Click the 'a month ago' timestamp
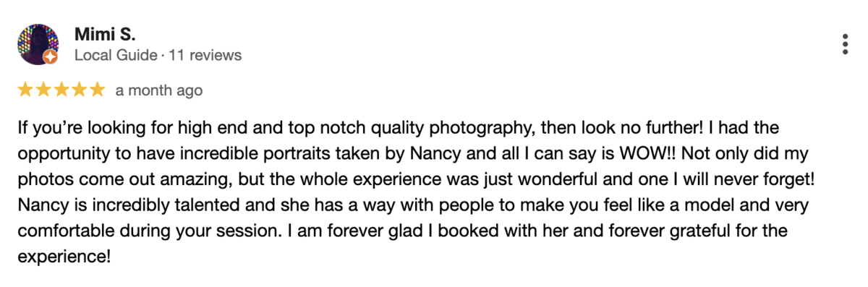 click(x=159, y=90)
